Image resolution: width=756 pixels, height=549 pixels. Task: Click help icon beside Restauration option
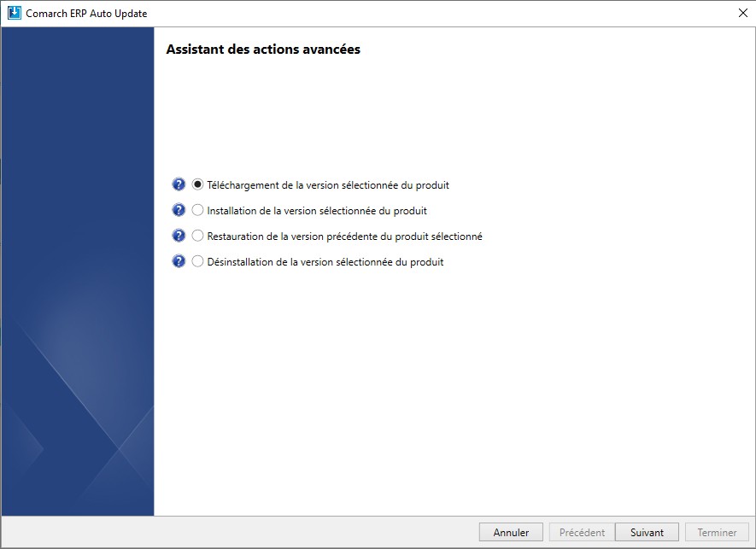pyautogui.click(x=179, y=235)
